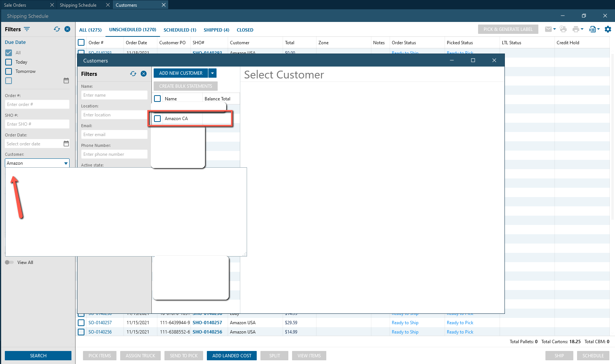Click the Order # input field

[x=37, y=104]
